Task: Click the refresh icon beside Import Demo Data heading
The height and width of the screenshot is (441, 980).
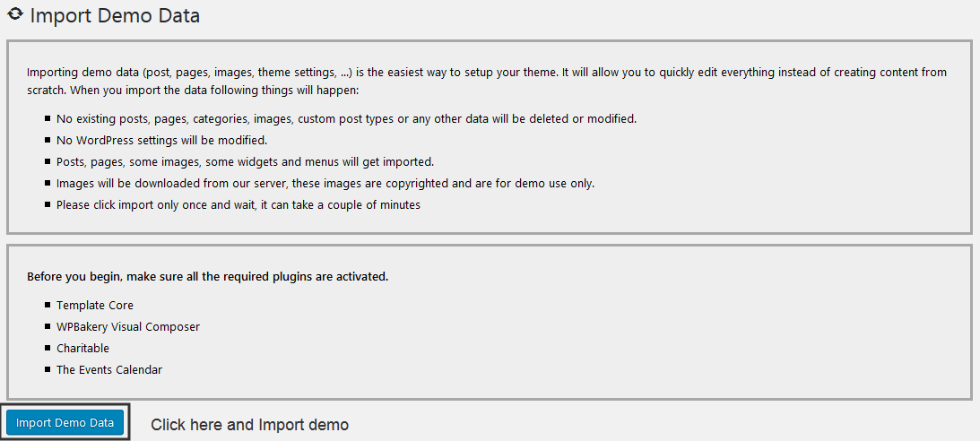Action: pyautogui.click(x=14, y=15)
